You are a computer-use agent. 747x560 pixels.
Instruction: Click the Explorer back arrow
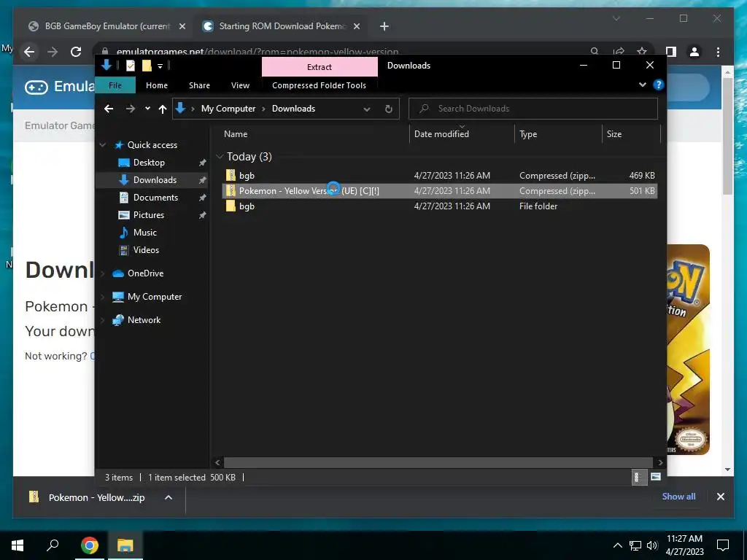pyautogui.click(x=109, y=109)
